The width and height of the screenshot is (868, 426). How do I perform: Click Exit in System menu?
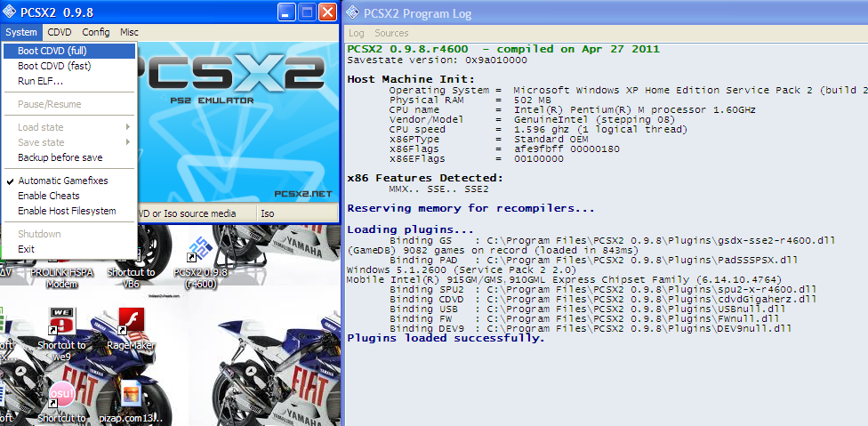point(69,249)
